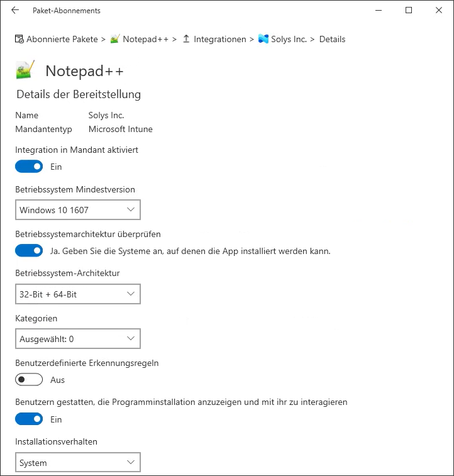The image size is (454, 476).
Task: Click the Solys Inc. breadcrumb icon
Action: [x=263, y=39]
